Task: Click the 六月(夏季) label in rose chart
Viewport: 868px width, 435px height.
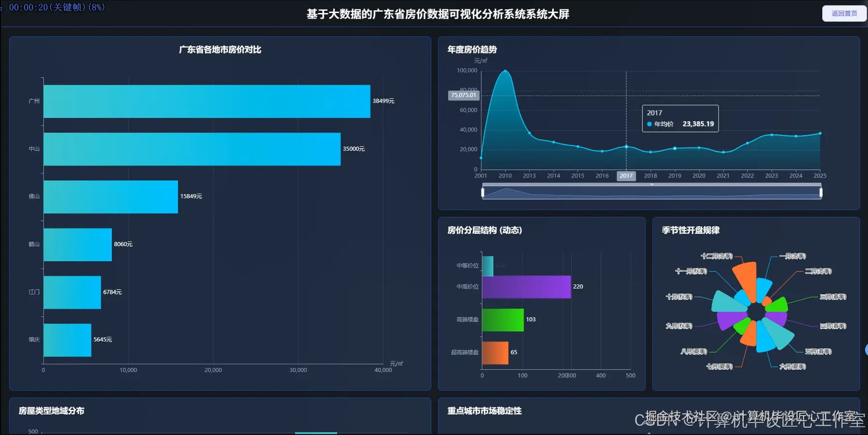Action: pyautogui.click(x=793, y=366)
